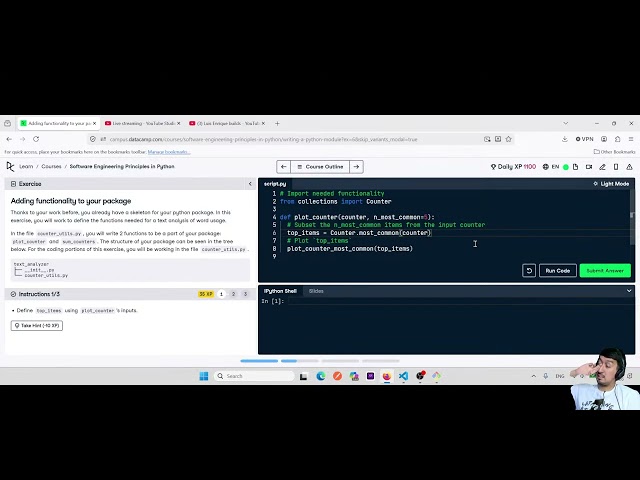Image resolution: width=640 pixels, height=480 pixels.
Task: Click the editor vertical scrollbar
Action: (632, 215)
